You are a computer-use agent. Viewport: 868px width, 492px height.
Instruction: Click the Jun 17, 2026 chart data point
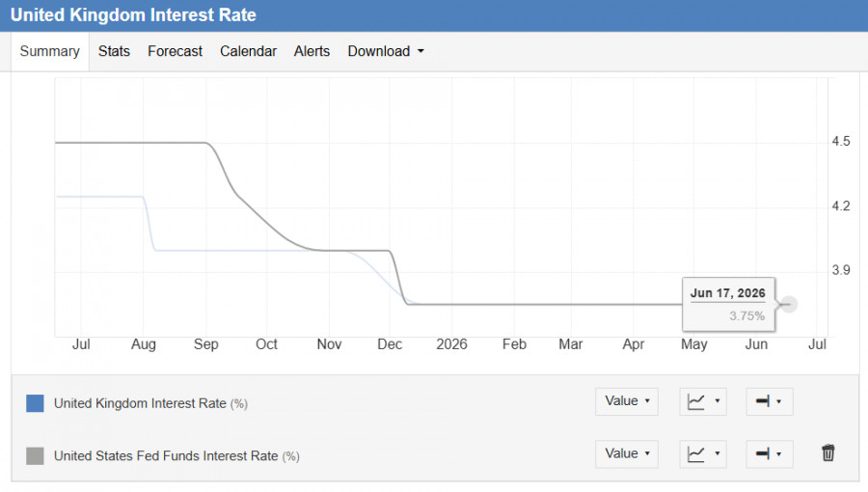click(789, 305)
